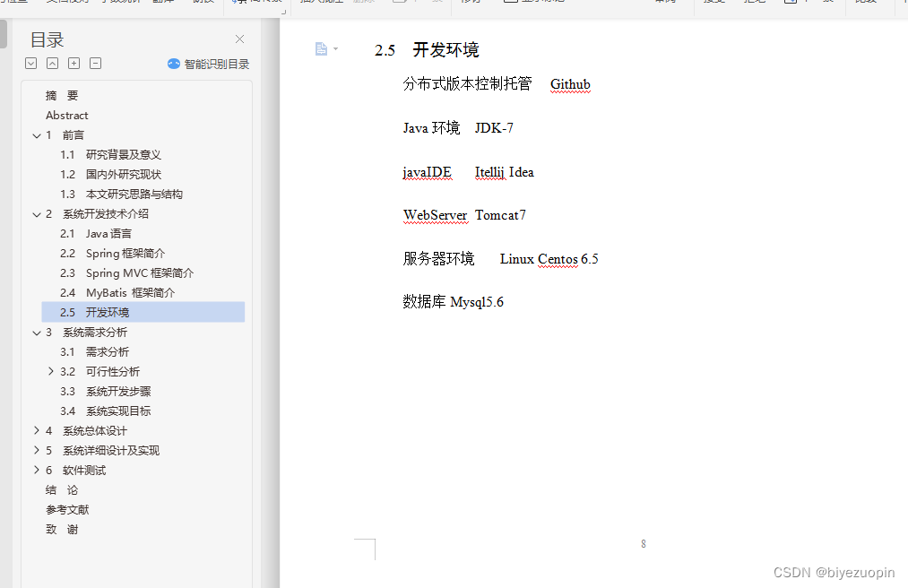Click the text Tomcat7
The image size is (908, 588).
[500, 215]
